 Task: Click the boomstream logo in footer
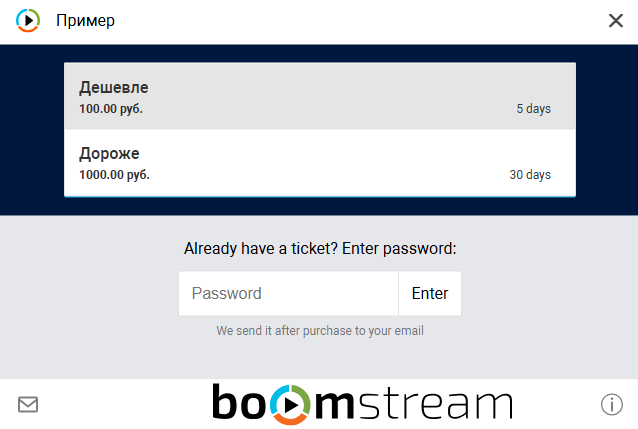[x=362, y=404]
